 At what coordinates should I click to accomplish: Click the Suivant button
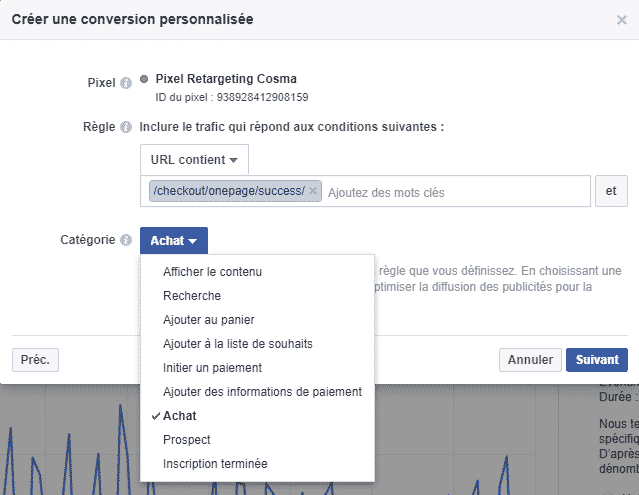596,359
